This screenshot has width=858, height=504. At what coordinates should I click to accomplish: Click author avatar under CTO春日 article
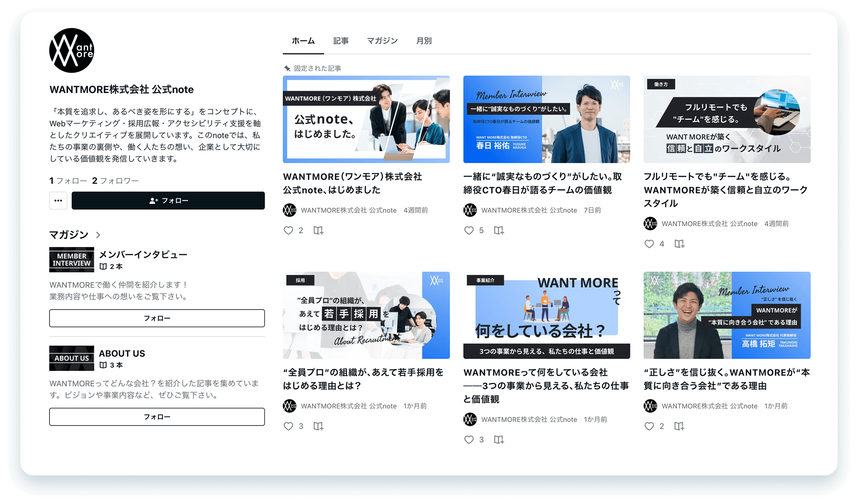(470, 210)
